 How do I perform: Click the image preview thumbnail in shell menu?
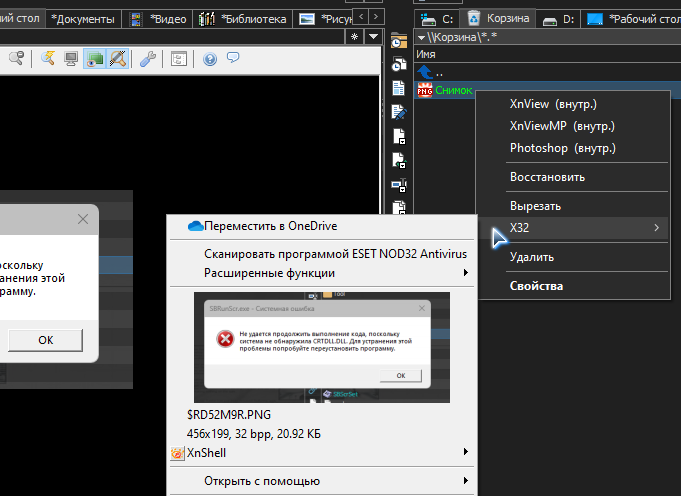coord(321,347)
